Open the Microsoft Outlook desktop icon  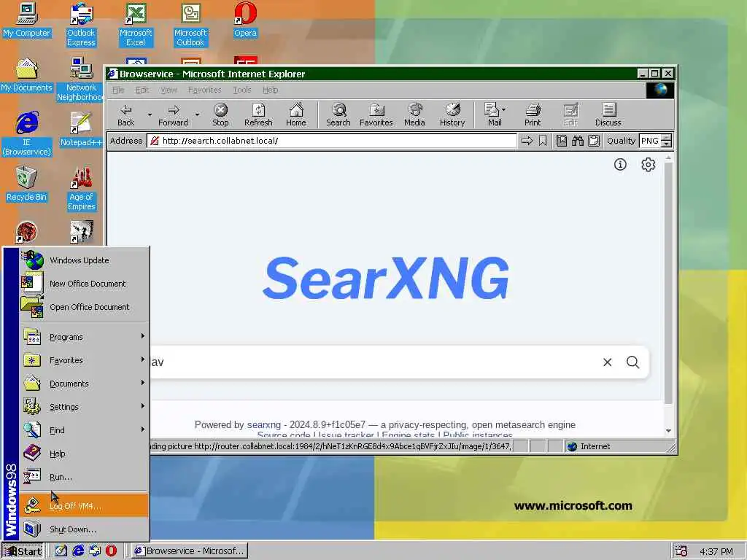coord(190,25)
